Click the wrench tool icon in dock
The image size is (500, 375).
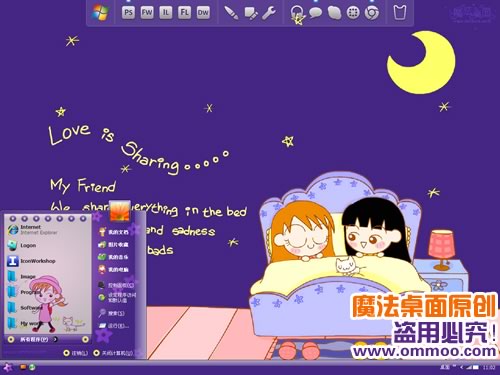[x=268, y=13]
